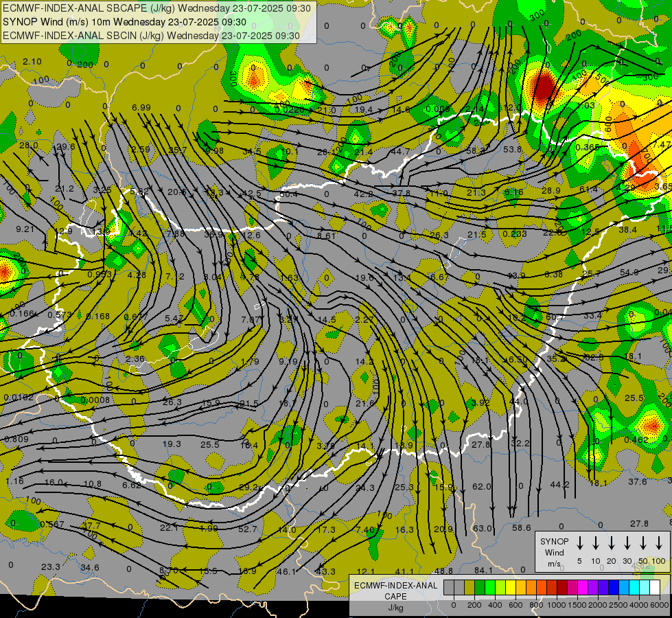Click the CAPE label in the bottom legend

click(395, 597)
